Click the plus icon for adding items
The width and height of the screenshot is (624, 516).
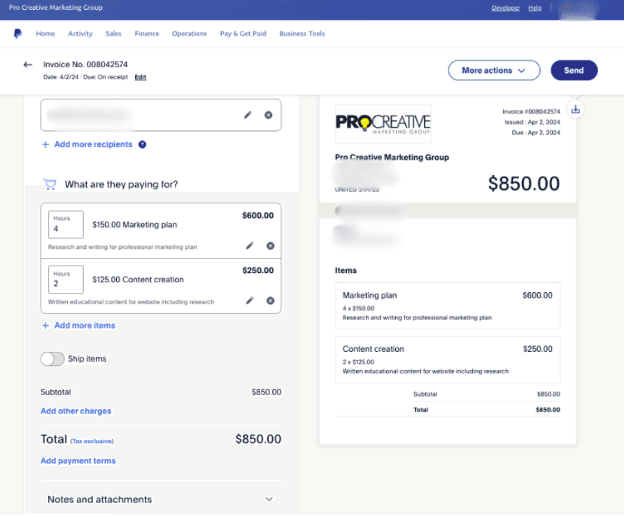tap(45, 325)
